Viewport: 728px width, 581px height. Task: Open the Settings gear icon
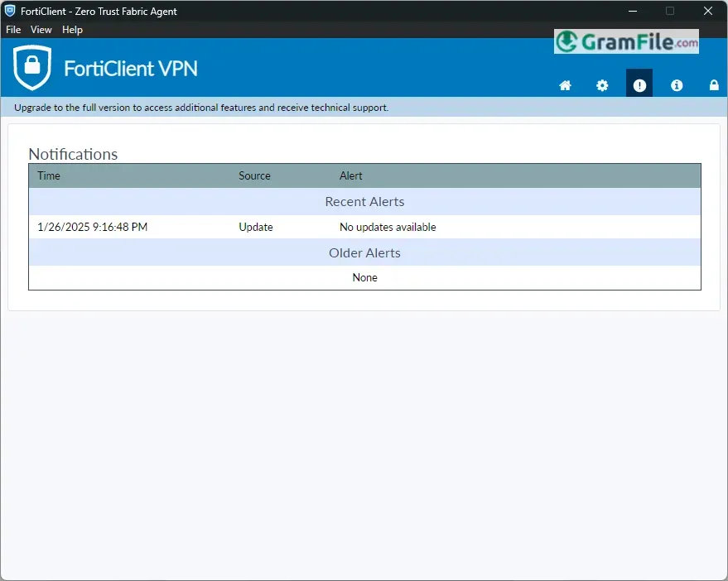click(x=602, y=85)
